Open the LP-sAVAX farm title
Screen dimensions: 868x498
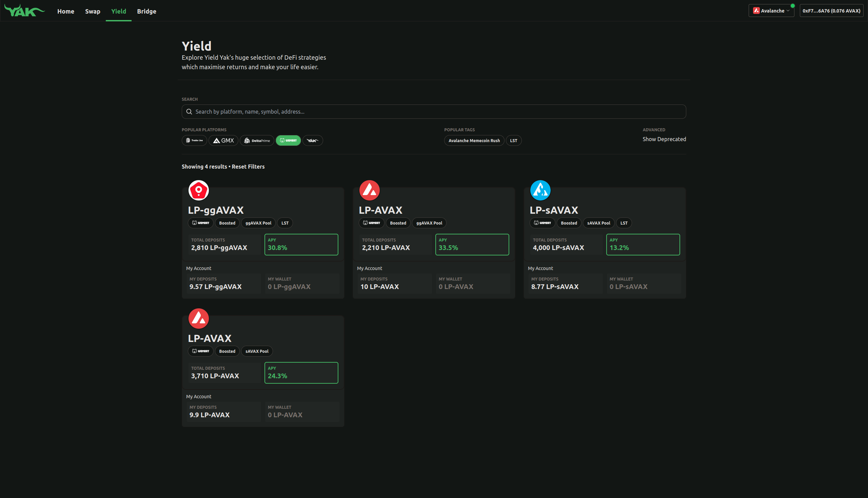(x=554, y=210)
